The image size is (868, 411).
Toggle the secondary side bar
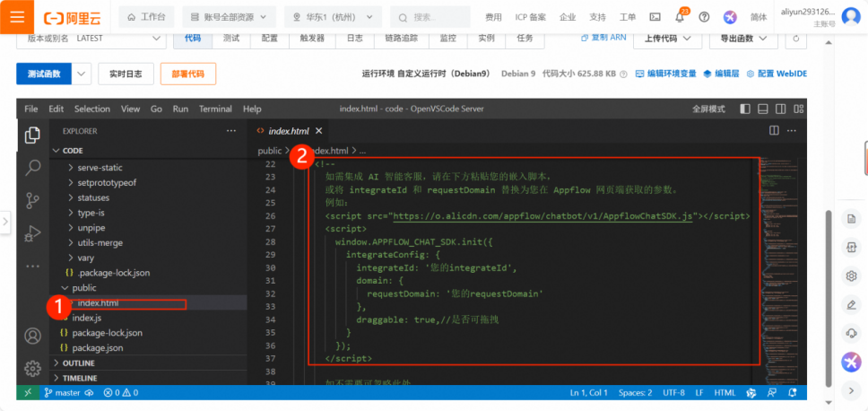pos(780,109)
